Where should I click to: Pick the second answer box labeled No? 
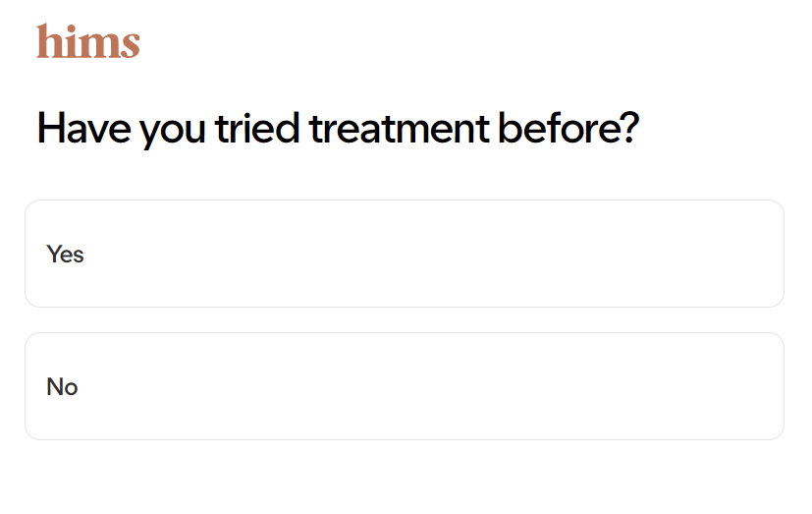(405, 386)
